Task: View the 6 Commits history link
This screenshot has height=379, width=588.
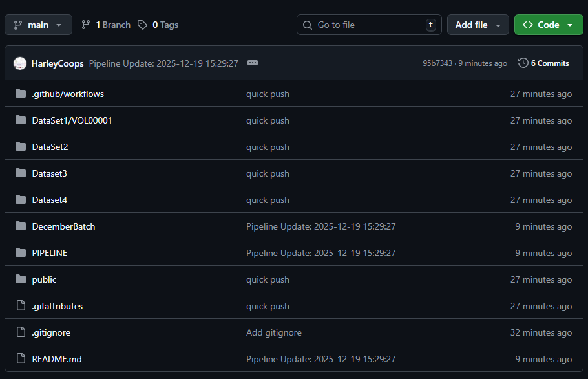Action: pos(549,63)
